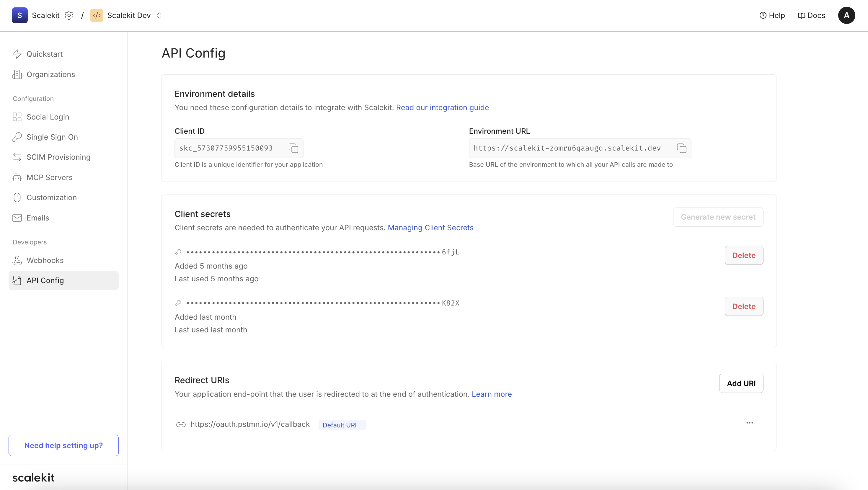
Task: Click the Webhooks icon
Action: tap(17, 260)
